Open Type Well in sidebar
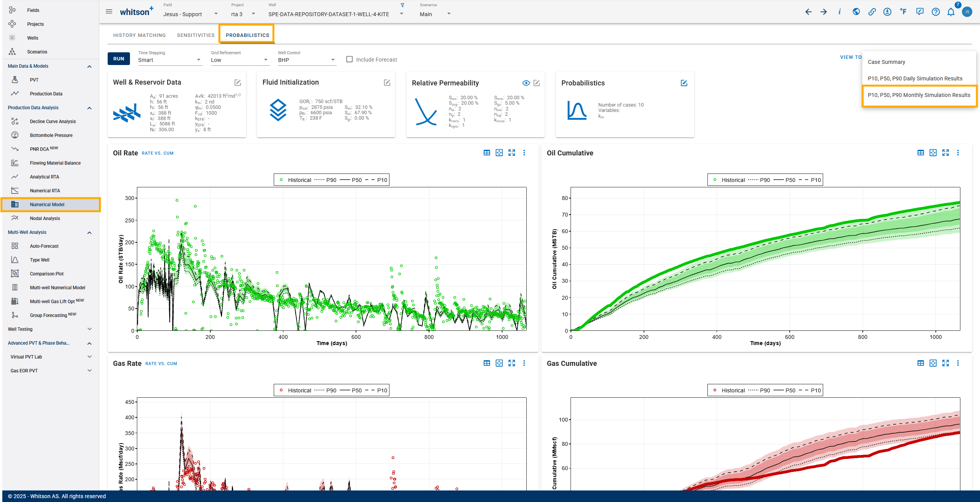This screenshot has height=502, width=980. [51, 260]
